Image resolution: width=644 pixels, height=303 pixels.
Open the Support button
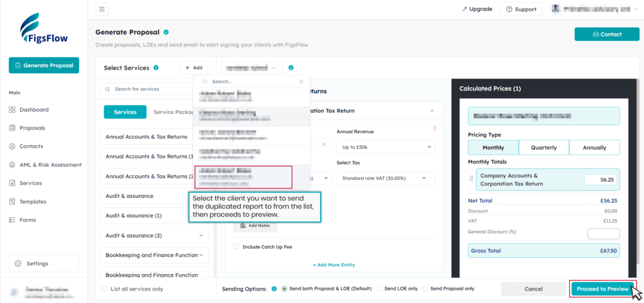tap(521, 9)
